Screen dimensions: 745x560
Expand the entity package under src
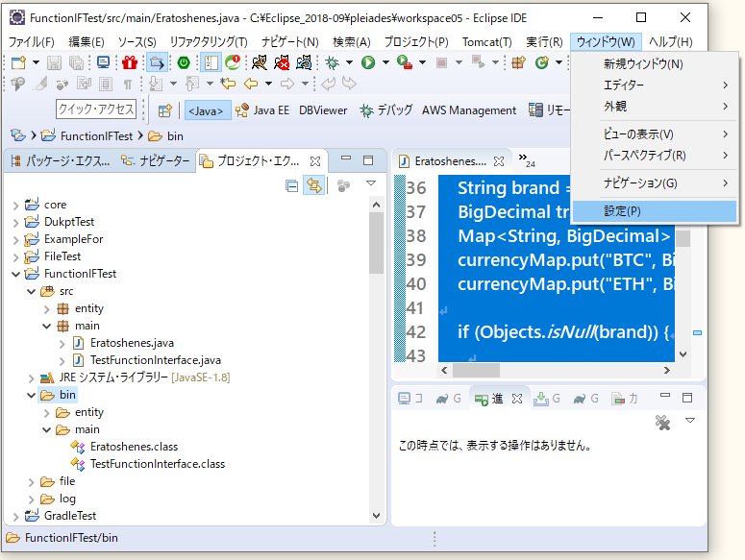pyautogui.click(x=46, y=309)
